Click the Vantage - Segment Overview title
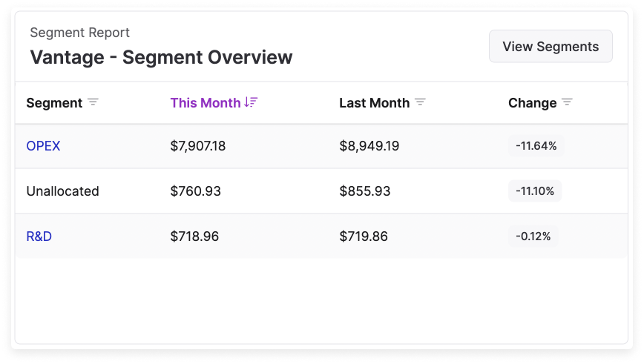 (161, 57)
